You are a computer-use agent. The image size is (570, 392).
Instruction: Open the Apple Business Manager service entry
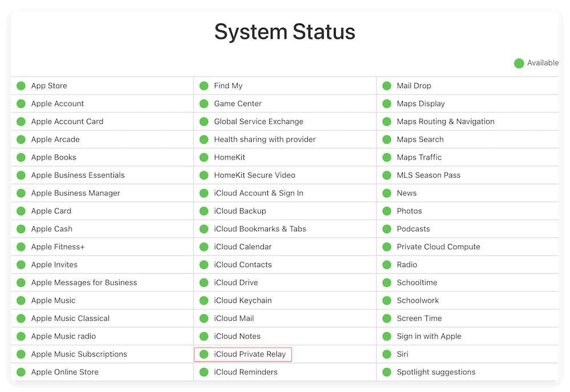pos(75,193)
